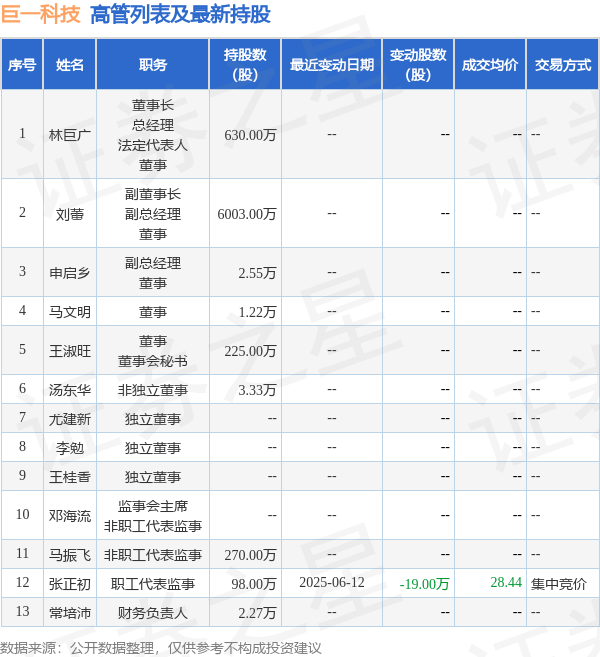Click 李勉's 独立董事 position cell
The image size is (600, 657).
[153, 447]
